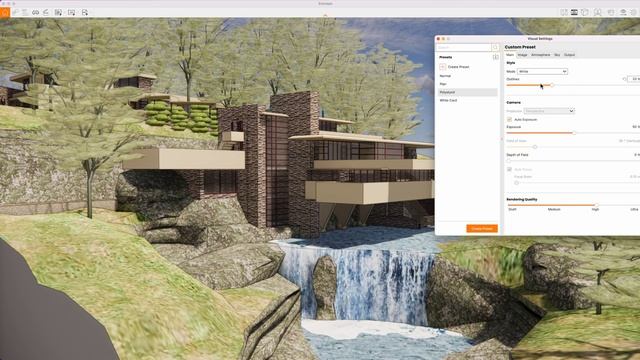The height and width of the screenshot is (360, 640).
Task: Click the last icon in the left toolbar
Action: (x=84, y=13)
